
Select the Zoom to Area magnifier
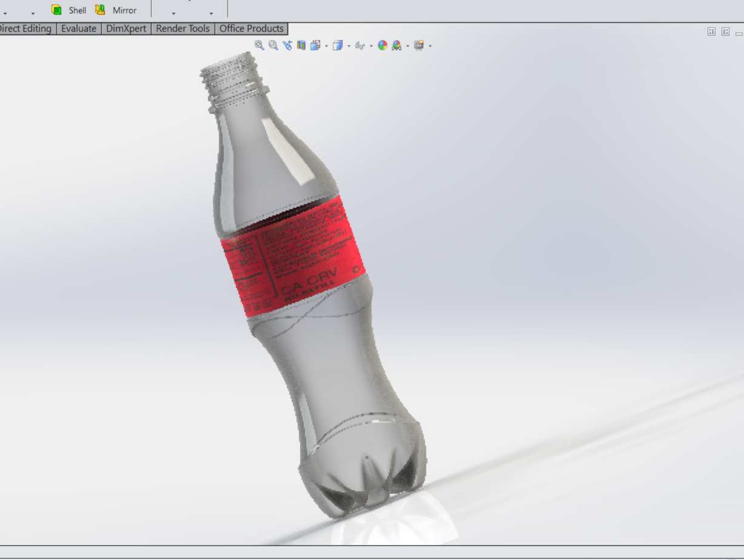(x=273, y=45)
